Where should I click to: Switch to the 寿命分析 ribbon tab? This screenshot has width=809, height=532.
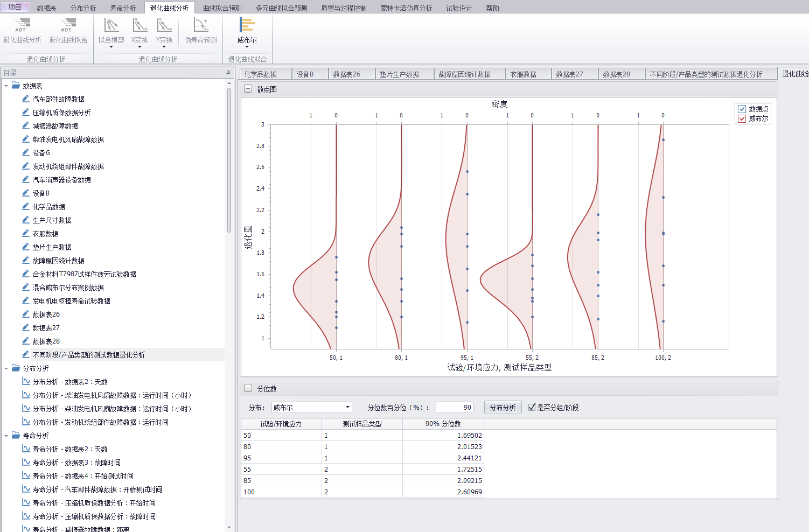[123, 8]
